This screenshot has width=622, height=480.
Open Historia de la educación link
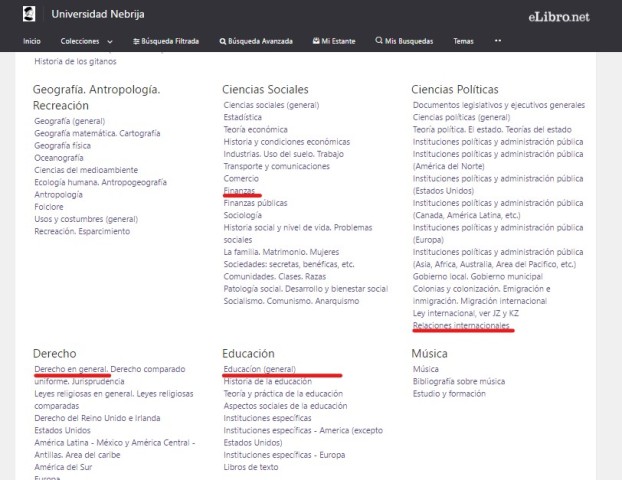click(x=268, y=382)
